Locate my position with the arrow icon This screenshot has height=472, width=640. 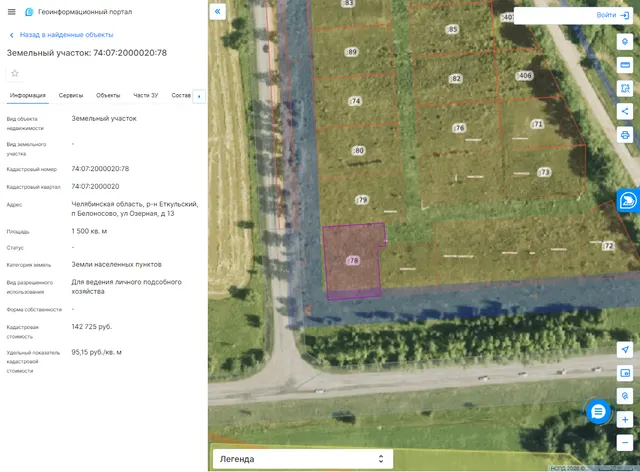point(624,350)
